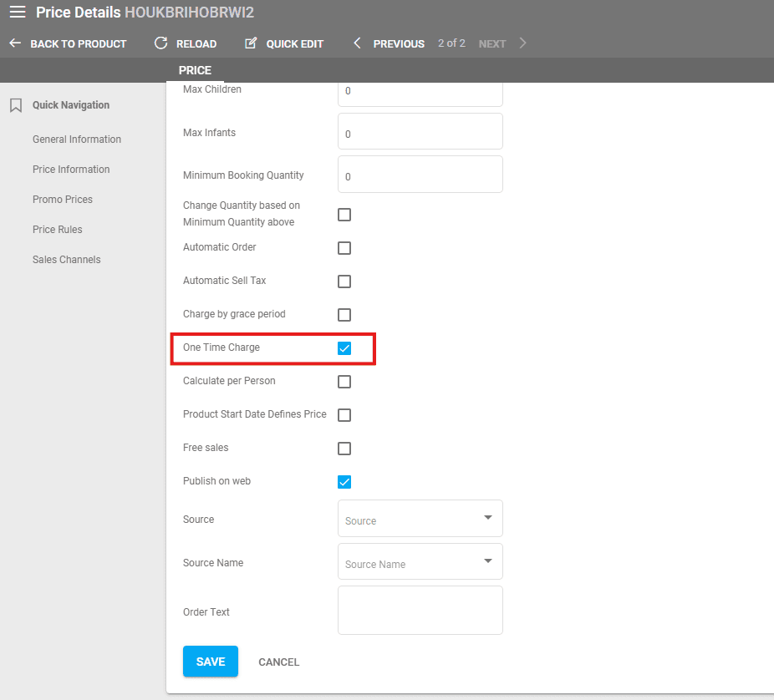Open the hamburger main menu

pyautogui.click(x=18, y=13)
